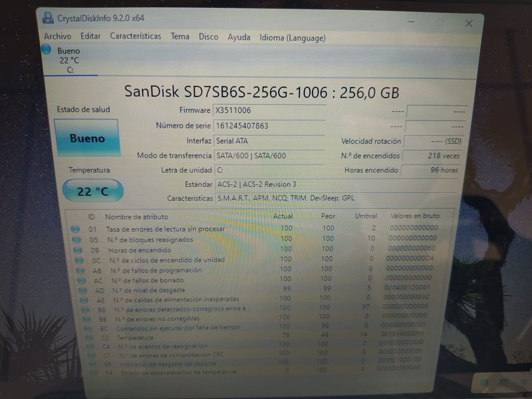Click the Horas encendido value 96 horas
Screen dimensions: 532x399
pos(430,170)
